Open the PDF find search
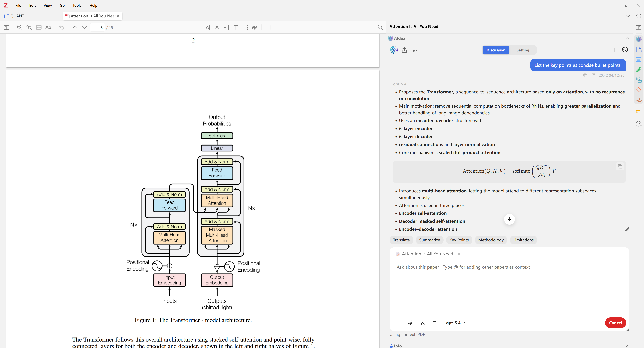Screen dimensions: 644x348 coord(380,27)
